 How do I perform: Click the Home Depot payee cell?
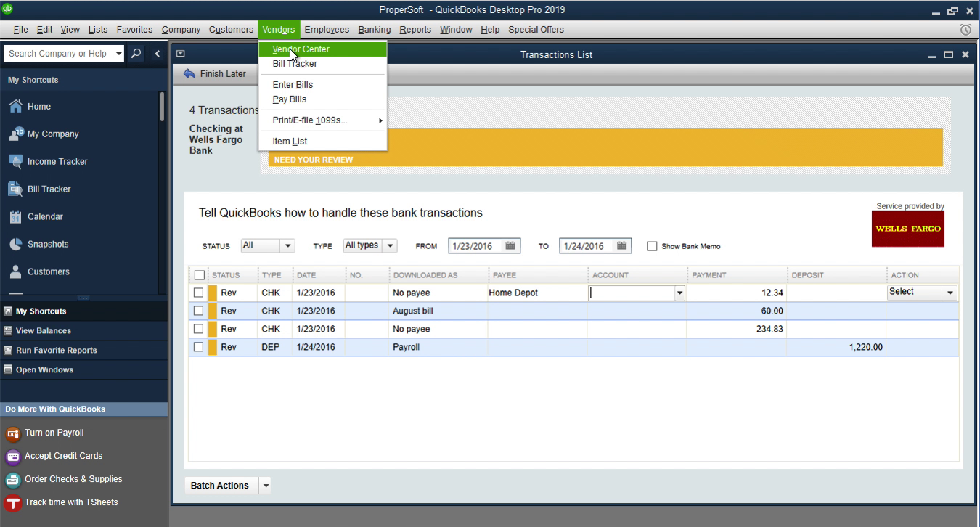click(537, 293)
